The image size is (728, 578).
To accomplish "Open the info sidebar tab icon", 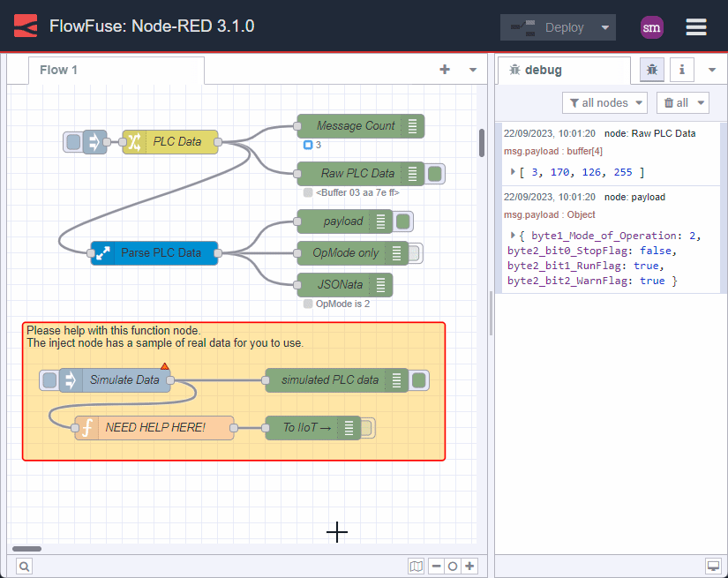I will 681,70.
